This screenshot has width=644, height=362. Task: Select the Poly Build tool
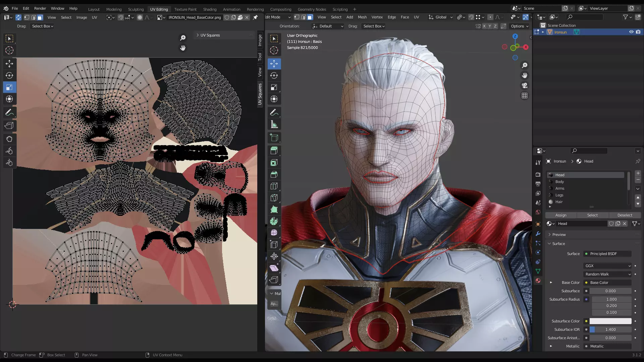(274, 209)
